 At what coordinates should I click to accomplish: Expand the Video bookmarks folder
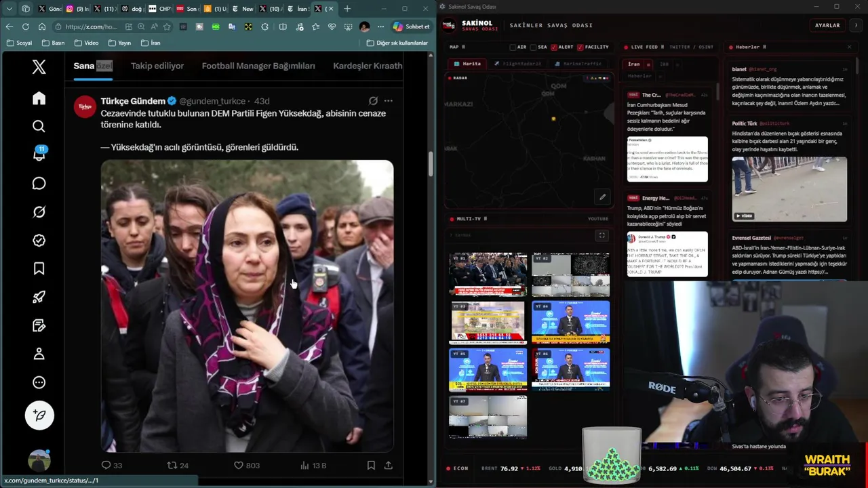click(86, 43)
